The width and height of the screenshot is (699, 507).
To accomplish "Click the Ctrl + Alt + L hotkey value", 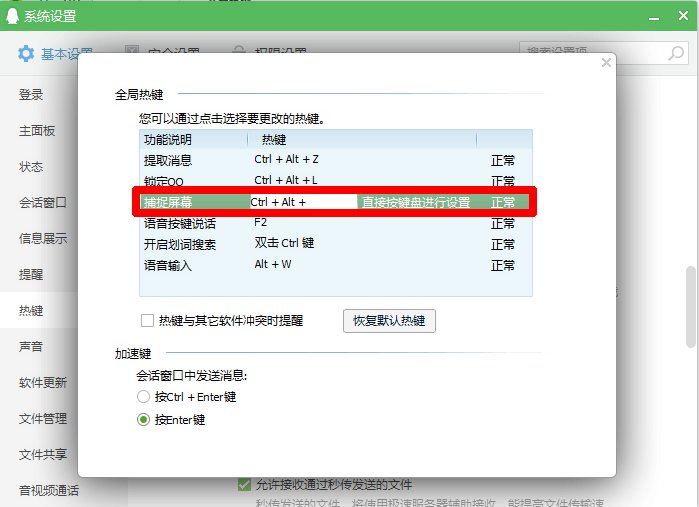I will click(286, 180).
